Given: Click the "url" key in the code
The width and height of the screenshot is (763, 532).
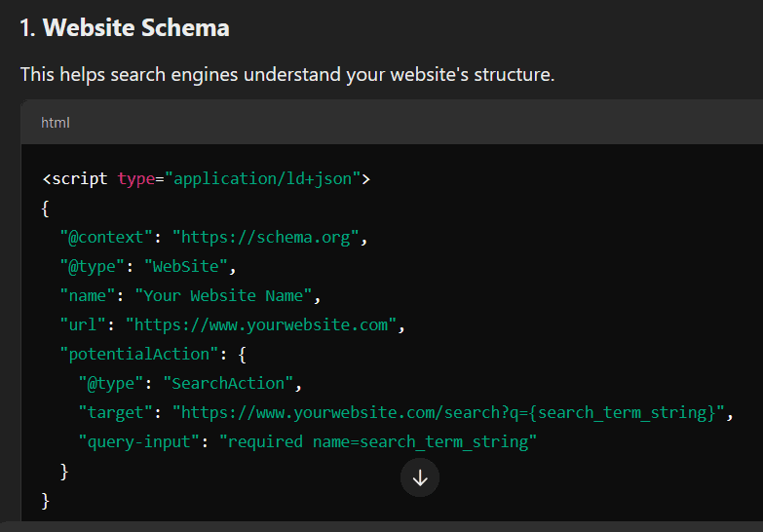Looking at the screenshot, I should tap(82, 324).
